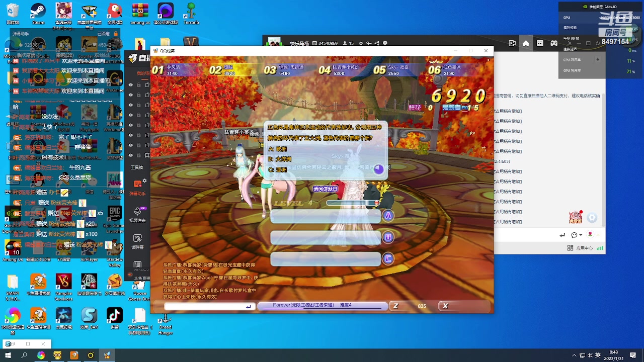Open 读弹幕 in the streaming sidebar

click(137, 241)
